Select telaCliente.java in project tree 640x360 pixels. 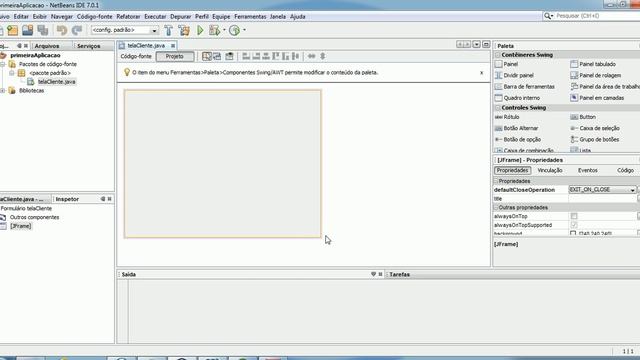coord(56,82)
